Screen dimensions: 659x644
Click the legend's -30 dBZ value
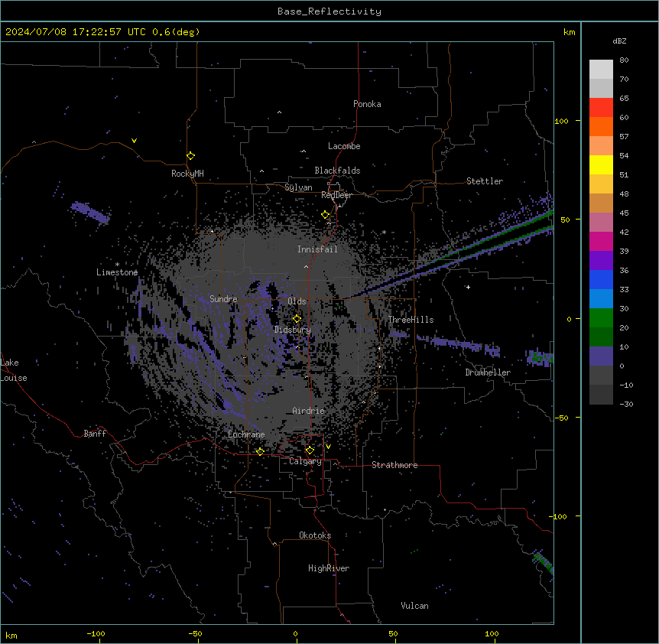626,405
